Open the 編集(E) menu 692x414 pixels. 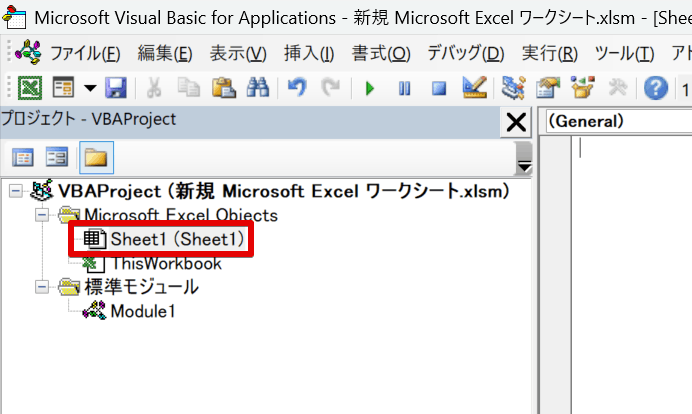pos(165,54)
